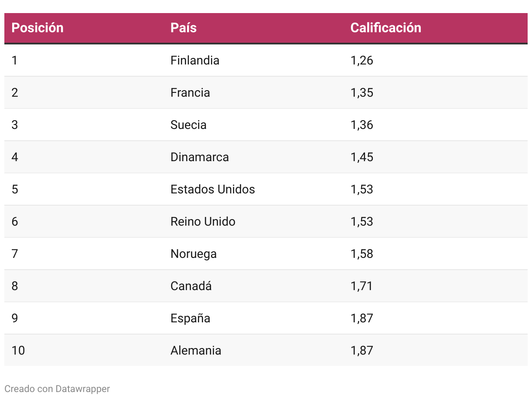Screen dimensions: 532x399
Task: Select the Canadá country cell
Action: point(191,286)
